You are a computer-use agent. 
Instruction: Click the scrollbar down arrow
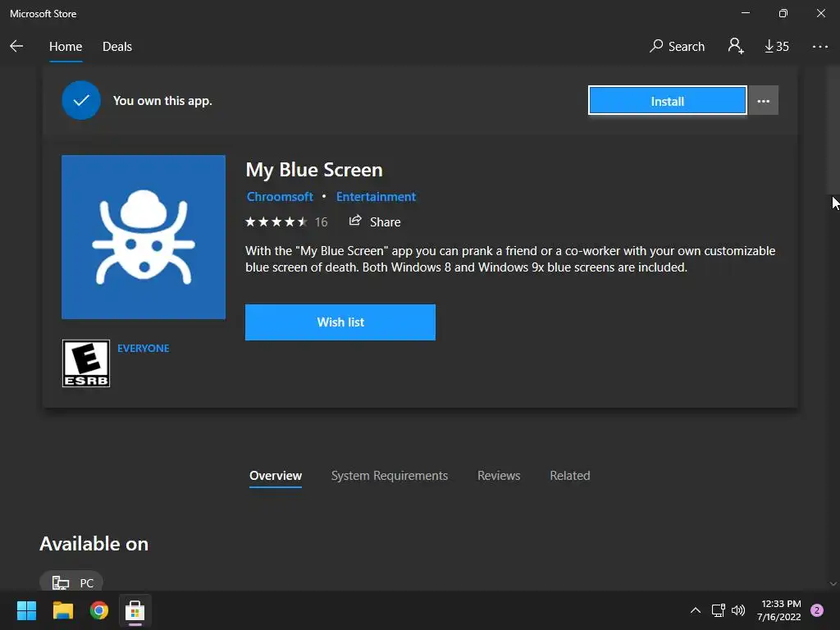(833, 584)
